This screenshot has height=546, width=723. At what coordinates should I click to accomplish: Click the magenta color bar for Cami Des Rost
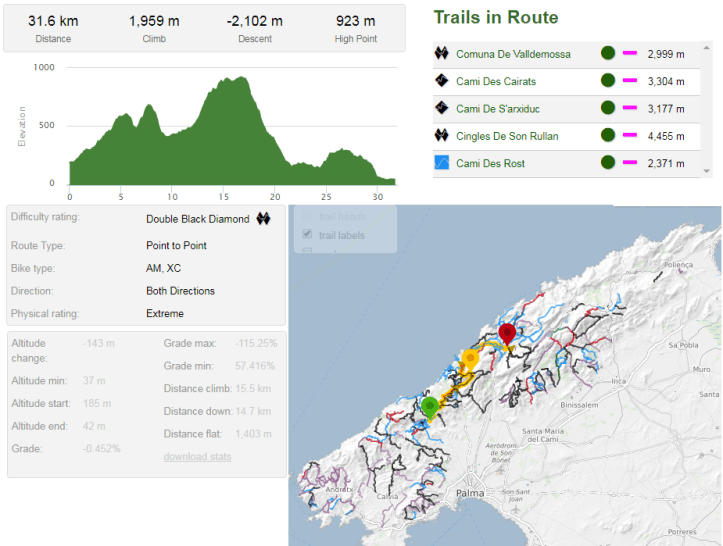coord(630,163)
